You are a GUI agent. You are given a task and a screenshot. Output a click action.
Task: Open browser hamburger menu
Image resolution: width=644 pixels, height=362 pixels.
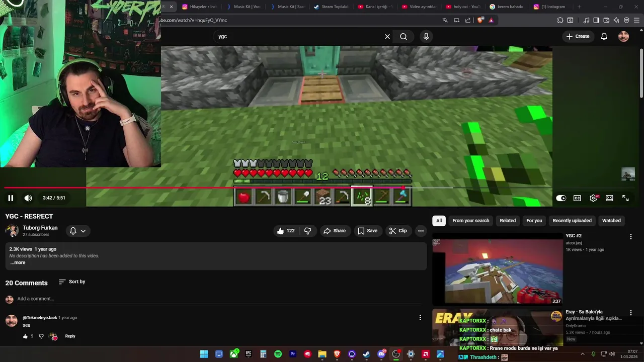(636, 20)
